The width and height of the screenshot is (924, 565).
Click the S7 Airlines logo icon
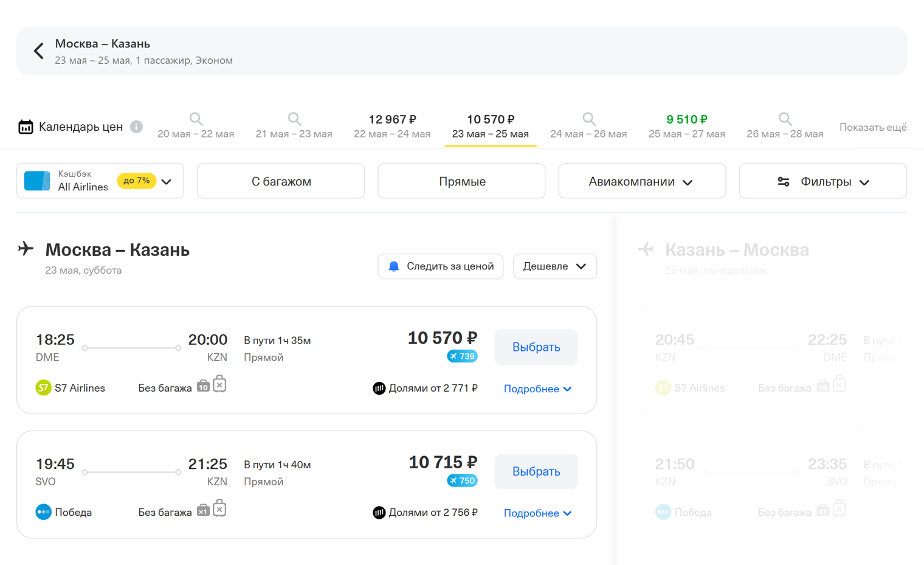point(43,388)
